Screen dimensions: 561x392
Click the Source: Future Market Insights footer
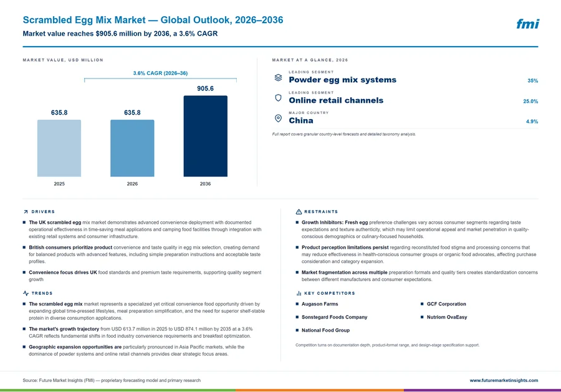point(112,380)
